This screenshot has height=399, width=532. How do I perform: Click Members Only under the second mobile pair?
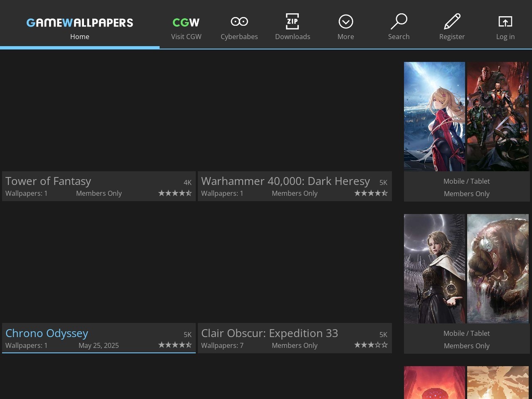coord(467,346)
